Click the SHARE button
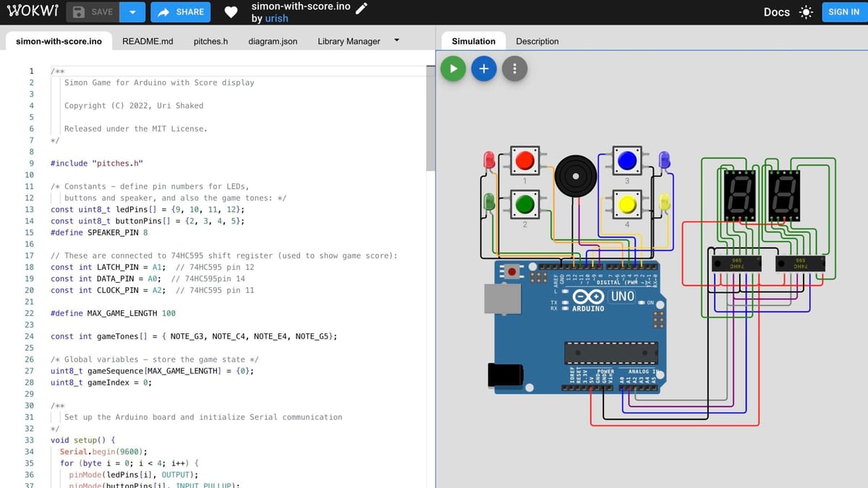868x488 pixels. coord(180,12)
